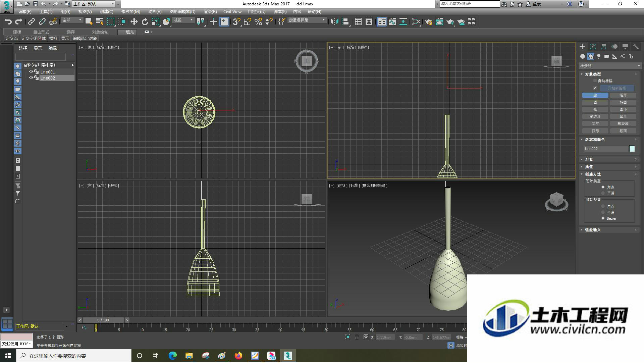Click the 0 / 100 time slider
644x363 pixels.
pyautogui.click(x=103, y=320)
